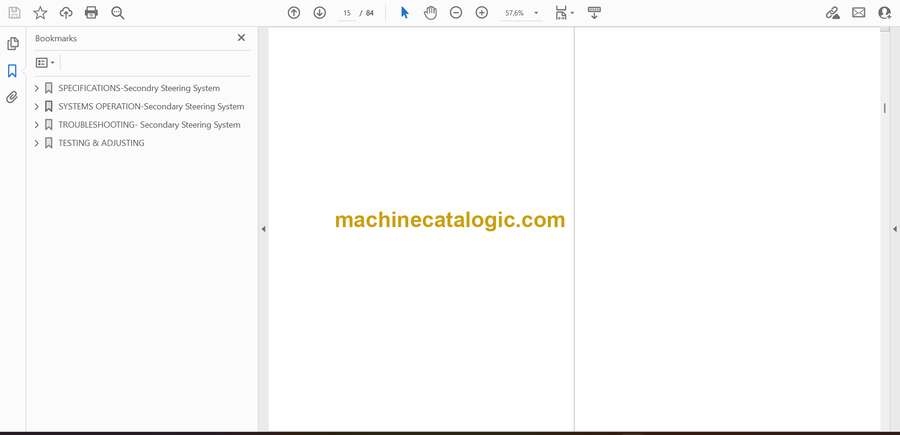Click the cloud upload icon
The height and width of the screenshot is (435, 900).
(66, 13)
